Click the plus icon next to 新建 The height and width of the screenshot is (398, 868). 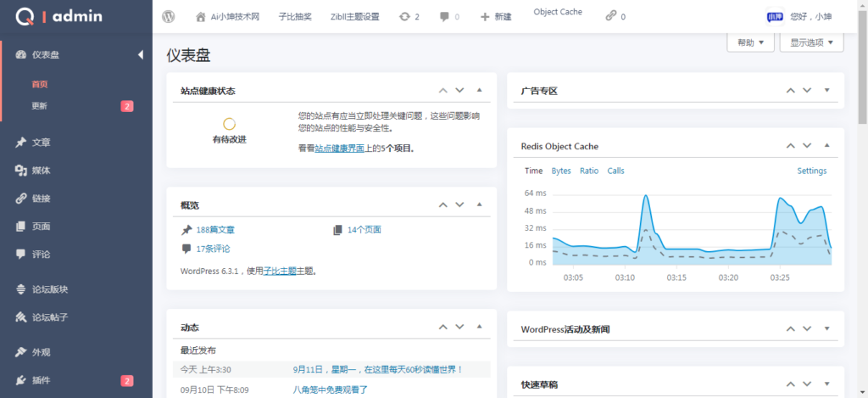click(x=485, y=17)
